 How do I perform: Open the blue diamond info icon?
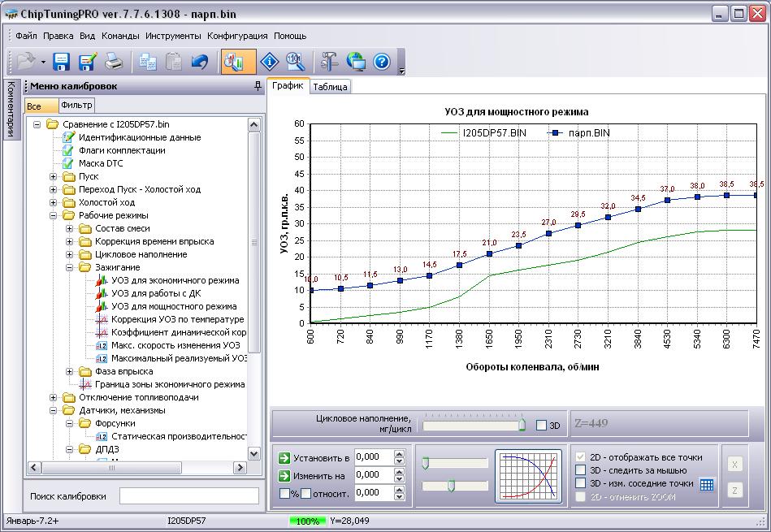tap(269, 62)
